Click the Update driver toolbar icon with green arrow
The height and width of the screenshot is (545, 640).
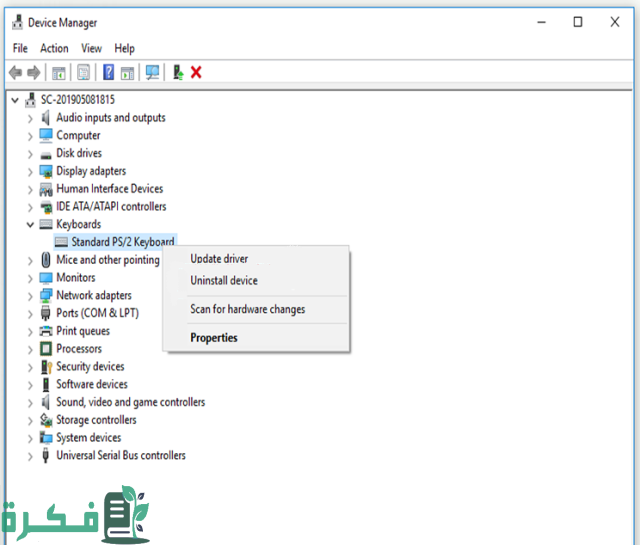tap(177, 72)
